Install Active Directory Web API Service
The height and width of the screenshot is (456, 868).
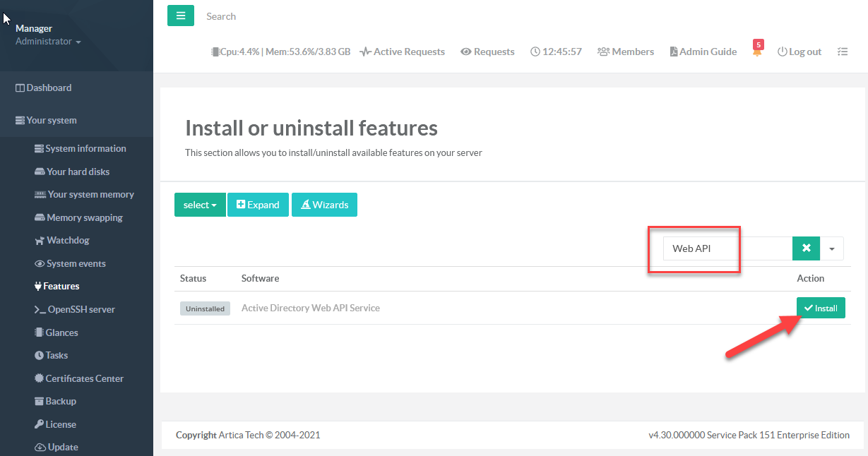pyautogui.click(x=821, y=308)
